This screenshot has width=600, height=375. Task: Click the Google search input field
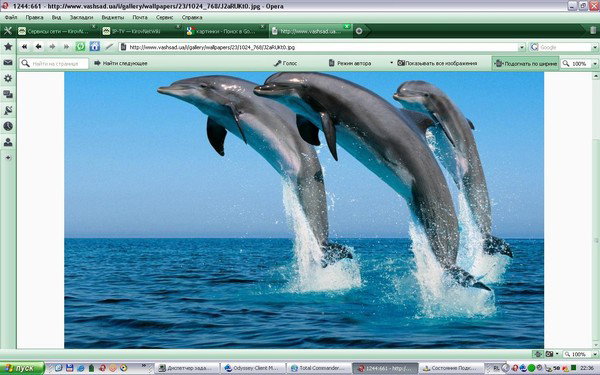565,47
